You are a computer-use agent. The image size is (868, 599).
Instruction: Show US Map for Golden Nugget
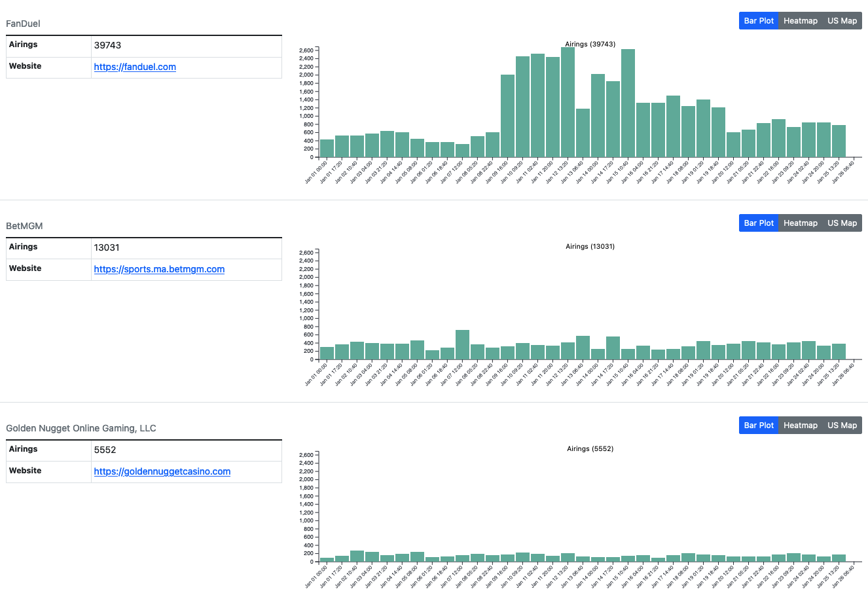click(x=842, y=426)
